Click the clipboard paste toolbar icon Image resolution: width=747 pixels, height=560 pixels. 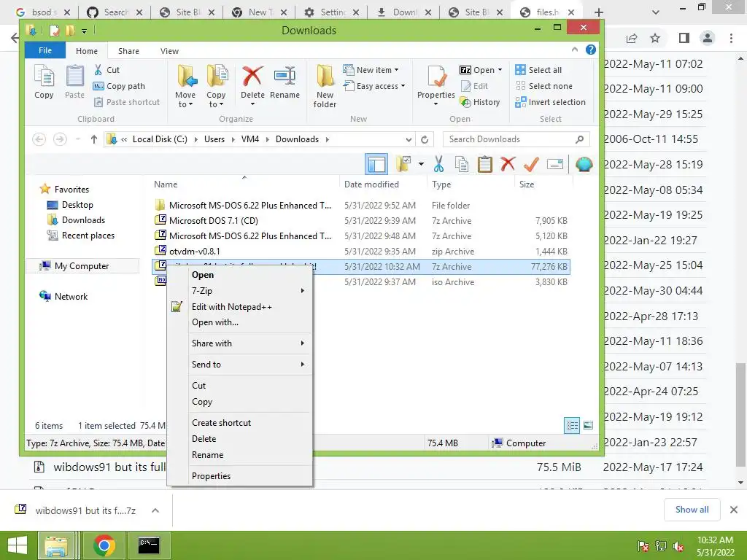[484, 164]
